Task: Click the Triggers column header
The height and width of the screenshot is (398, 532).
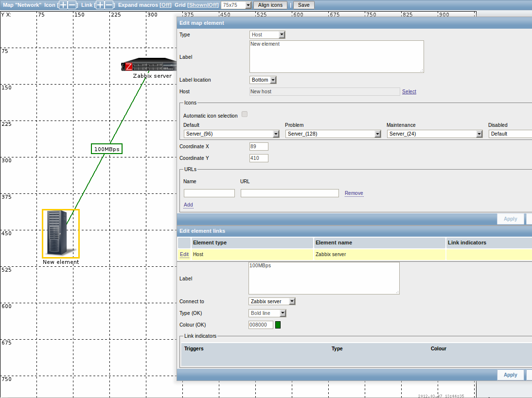Action: pyautogui.click(x=194, y=348)
